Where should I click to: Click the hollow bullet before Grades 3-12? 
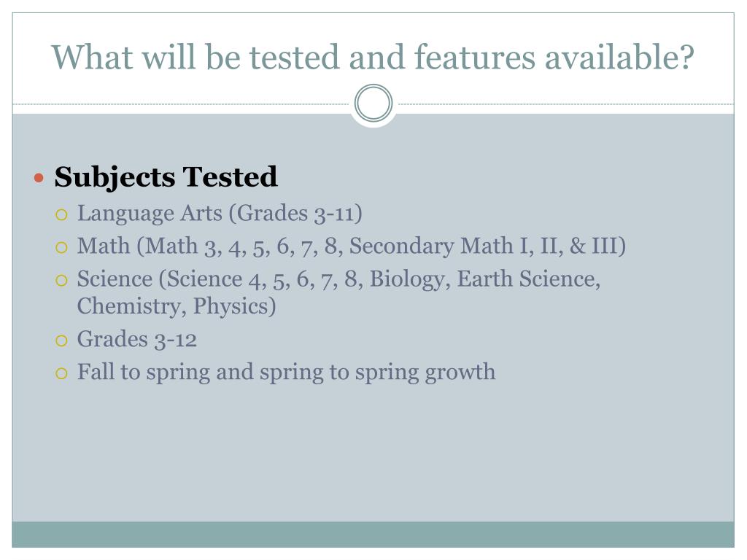tap(61, 341)
